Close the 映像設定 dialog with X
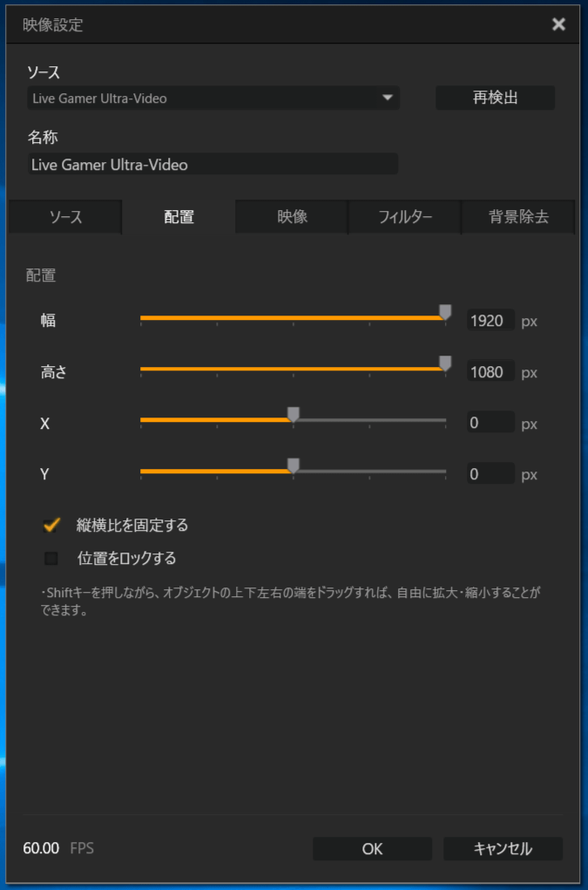 click(x=558, y=24)
